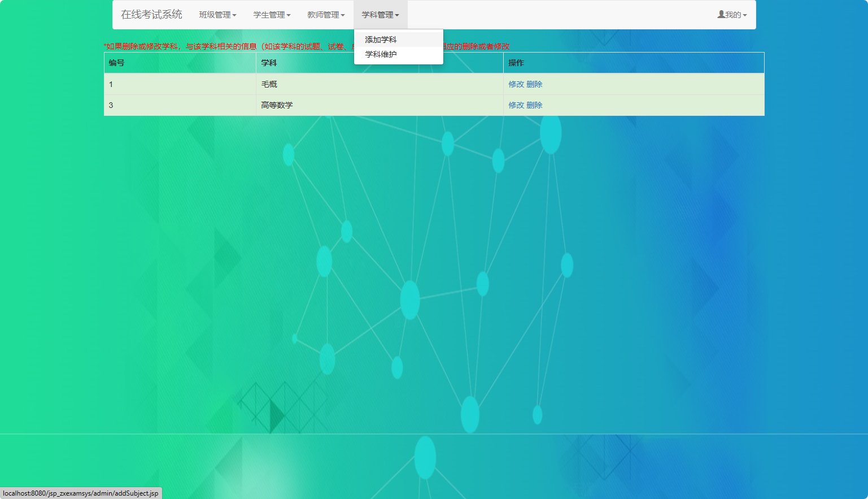Select 学科维护 from the open menu
868x499 pixels.
381,53
